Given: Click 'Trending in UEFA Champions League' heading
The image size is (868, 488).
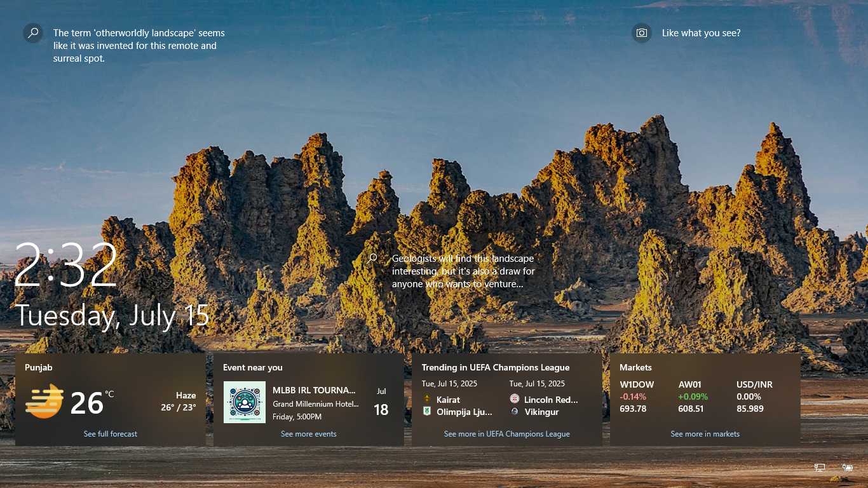Looking at the screenshot, I should [x=496, y=367].
